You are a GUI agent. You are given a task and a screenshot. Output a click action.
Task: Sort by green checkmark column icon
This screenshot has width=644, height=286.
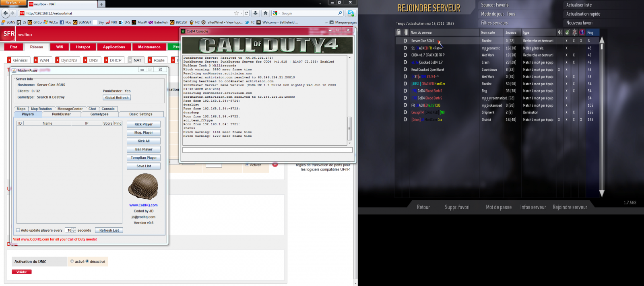(x=567, y=32)
